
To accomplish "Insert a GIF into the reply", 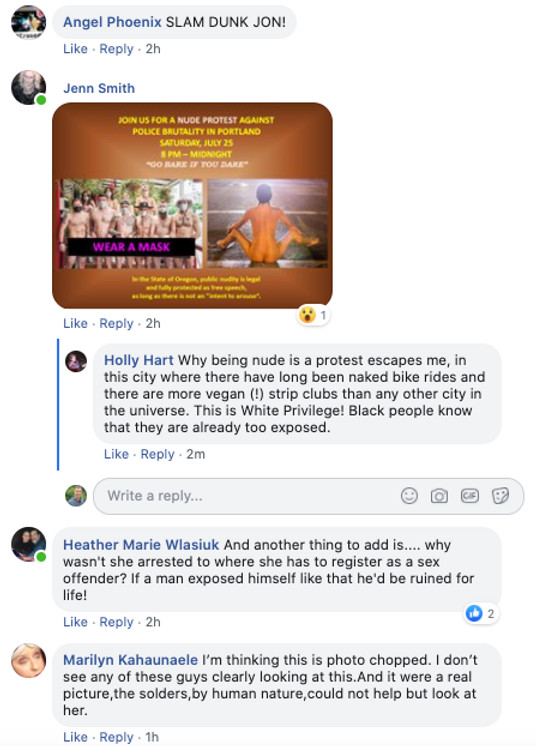I will click(x=469, y=496).
